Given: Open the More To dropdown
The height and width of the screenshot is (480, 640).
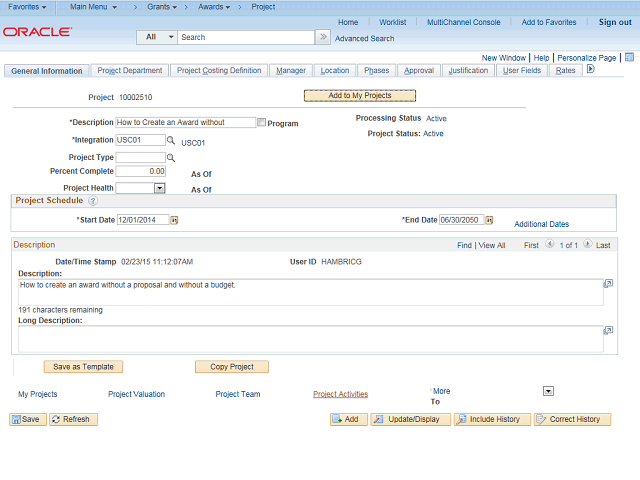Looking at the screenshot, I should coord(548,391).
